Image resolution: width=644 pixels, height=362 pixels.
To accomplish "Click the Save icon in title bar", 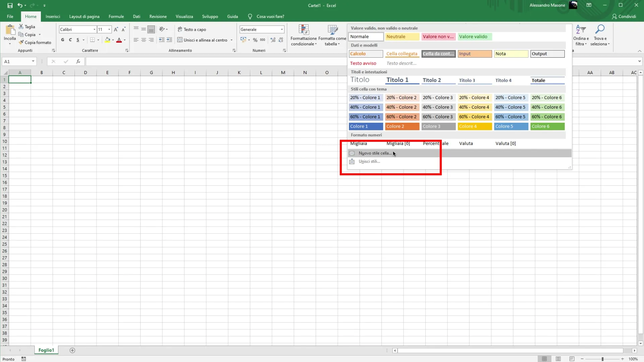I will point(10,5).
